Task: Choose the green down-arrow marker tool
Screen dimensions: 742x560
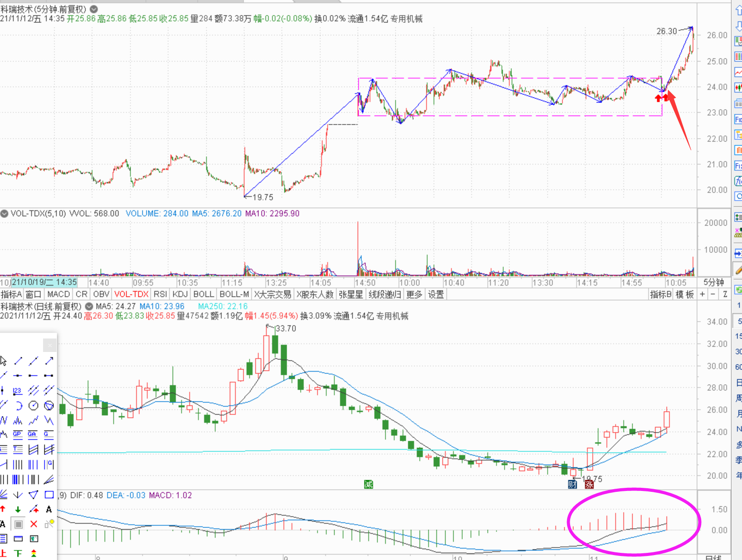Action: coord(18,509)
